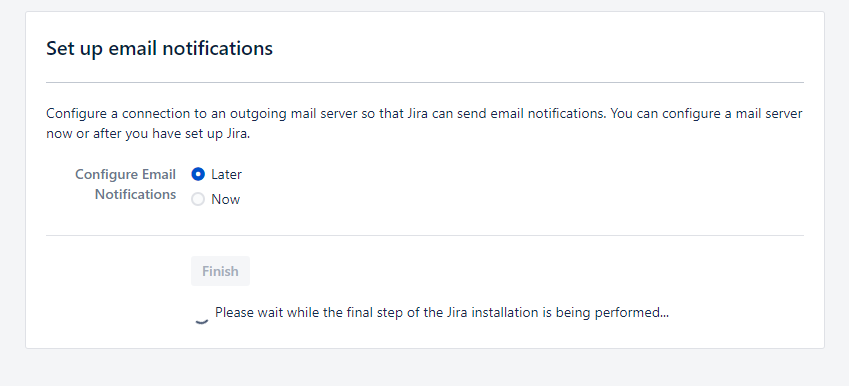
Task: Click the greyed-out Finish button
Action: click(220, 271)
